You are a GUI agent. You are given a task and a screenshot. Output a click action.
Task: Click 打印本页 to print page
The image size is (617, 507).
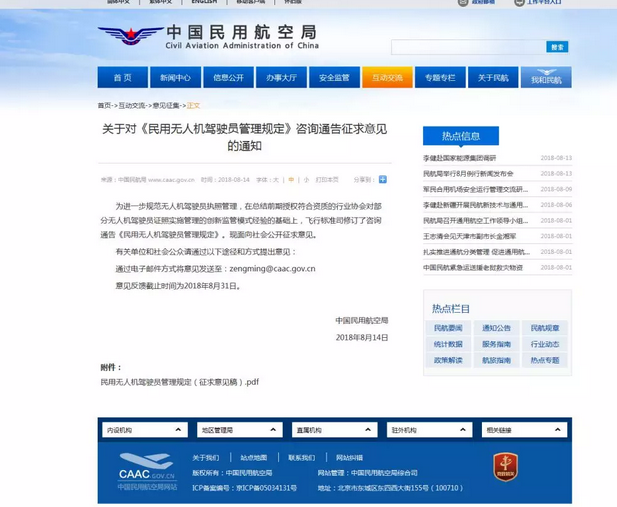tap(327, 180)
